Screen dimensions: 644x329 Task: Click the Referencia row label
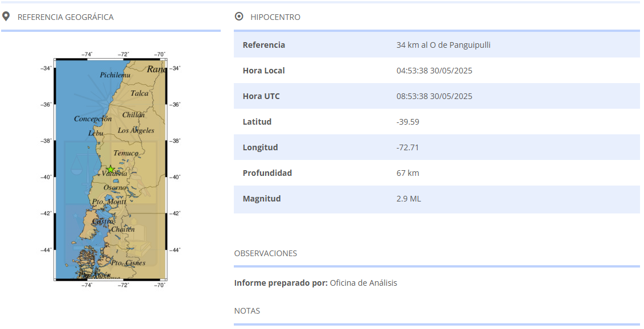point(263,45)
